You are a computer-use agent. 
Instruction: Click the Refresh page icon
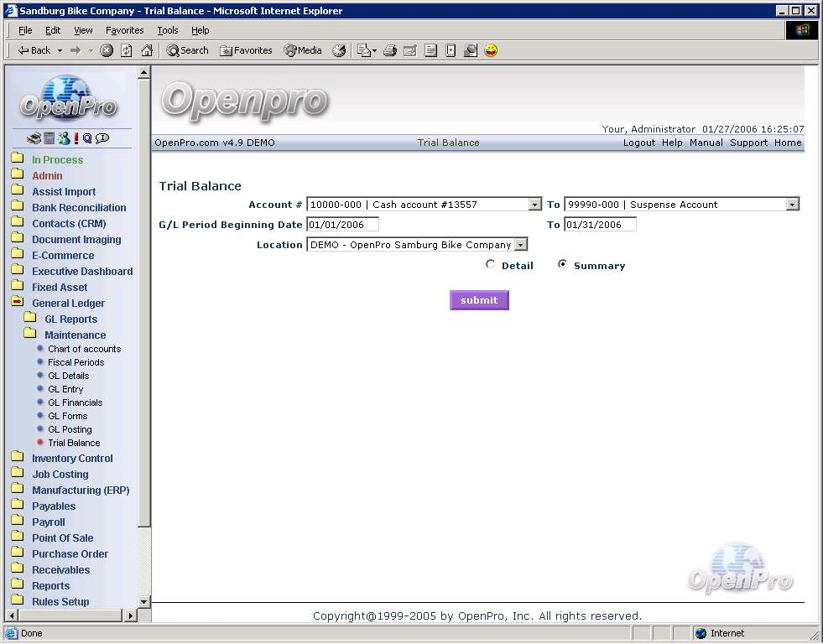[x=127, y=50]
